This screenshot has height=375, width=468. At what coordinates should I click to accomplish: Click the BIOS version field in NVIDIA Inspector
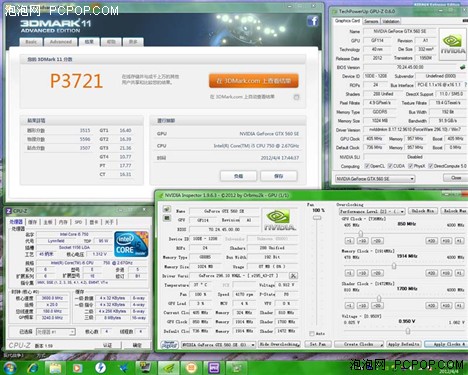224,230
